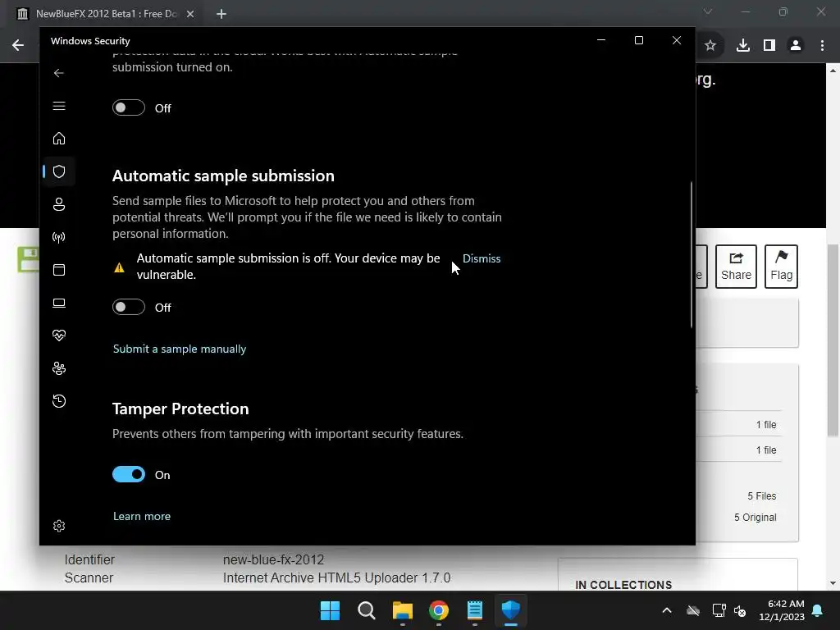Click the yellow warning triangle icon
The width and height of the screenshot is (840, 630).
[119, 267]
